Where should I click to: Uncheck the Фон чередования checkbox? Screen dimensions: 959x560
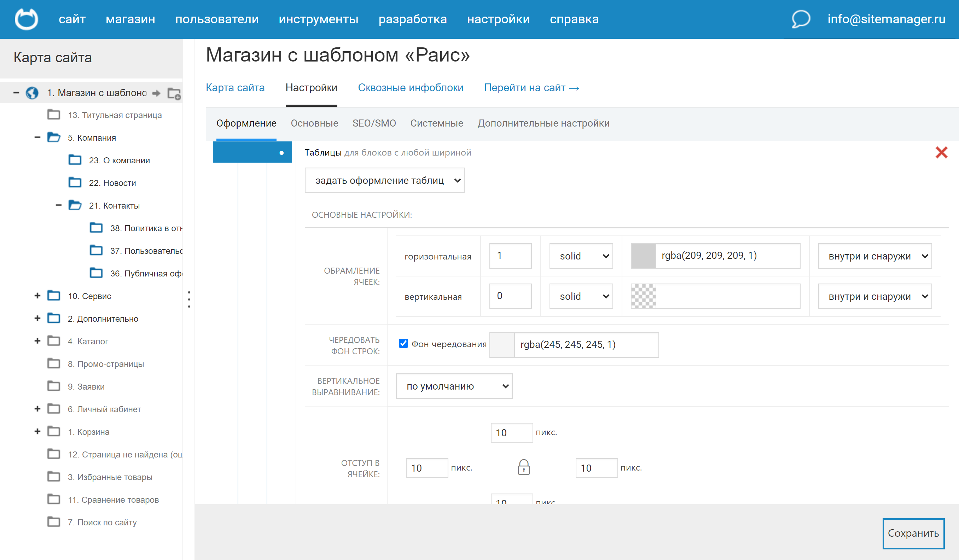click(x=403, y=344)
